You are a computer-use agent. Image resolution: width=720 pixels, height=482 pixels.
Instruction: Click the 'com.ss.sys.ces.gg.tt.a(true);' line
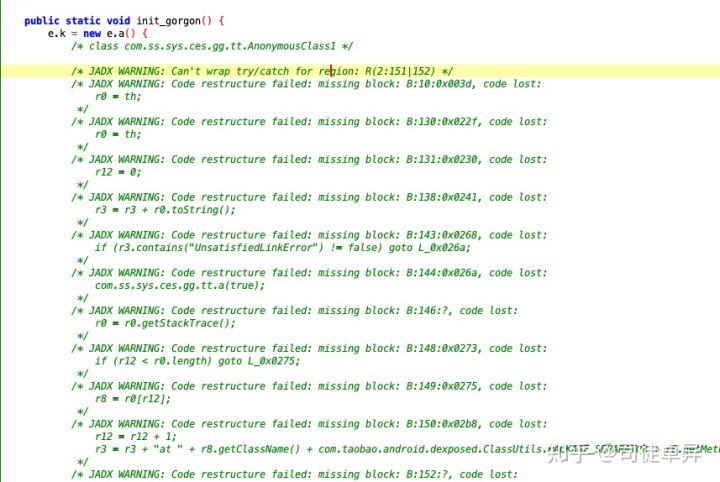click(180, 286)
